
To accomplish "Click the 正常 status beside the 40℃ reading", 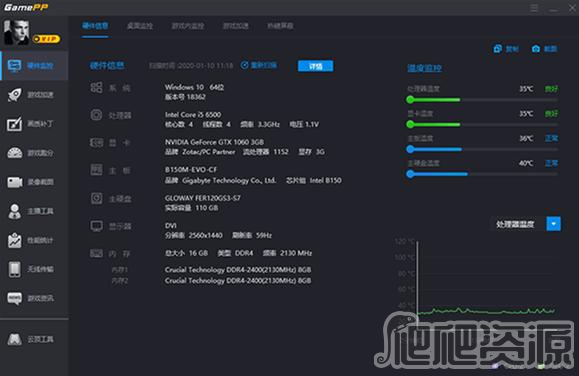I will [x=551, y=163].
